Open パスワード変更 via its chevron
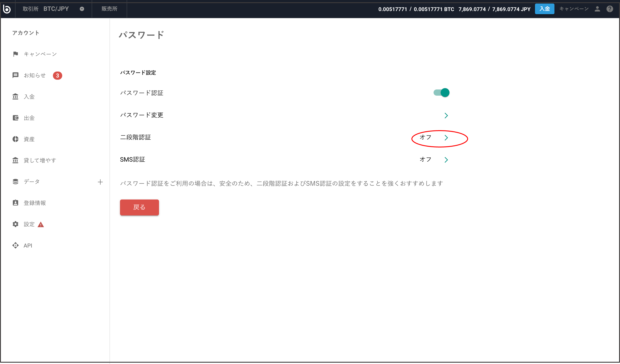The image size is (620, 364). pos(446,116)
